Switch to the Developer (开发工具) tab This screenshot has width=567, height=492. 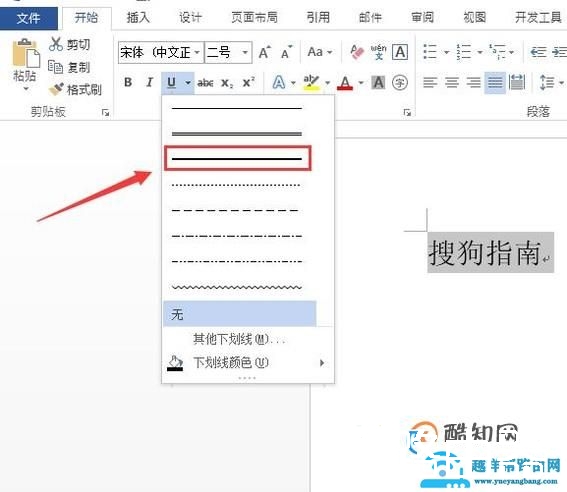[x=538, y=17]
